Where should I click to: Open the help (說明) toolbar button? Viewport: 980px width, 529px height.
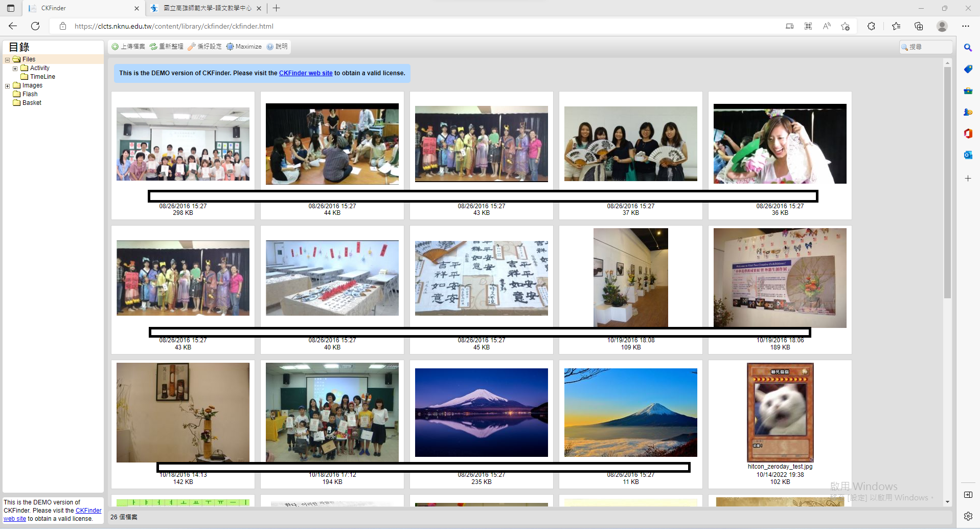tap(277, 47)
